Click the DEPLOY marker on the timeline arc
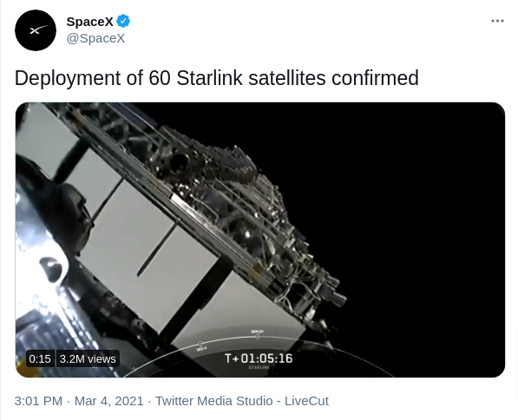Screen dimensions: 518x420 [258, 334]
